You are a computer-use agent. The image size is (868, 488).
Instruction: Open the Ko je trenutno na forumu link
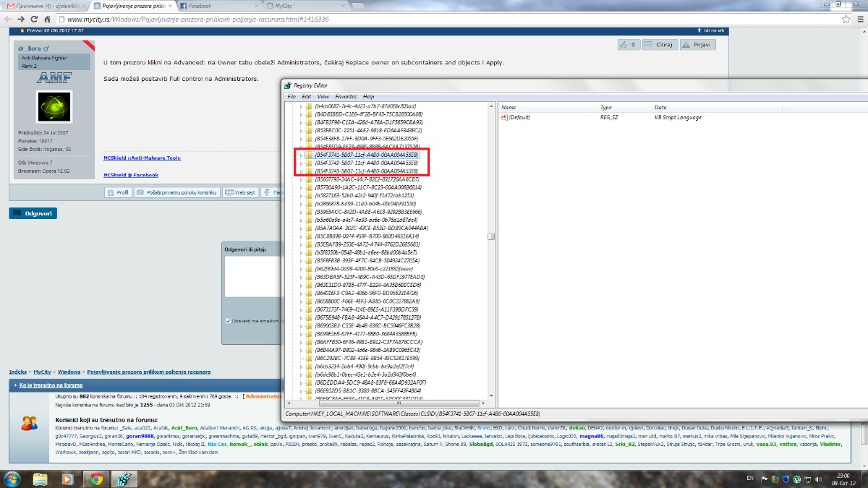51,385
